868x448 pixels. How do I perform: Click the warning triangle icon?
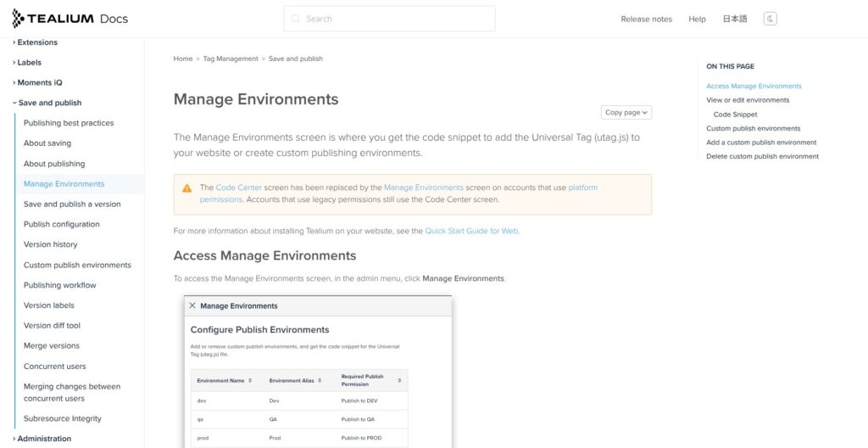pyautogui.click(x=187, y=188)
